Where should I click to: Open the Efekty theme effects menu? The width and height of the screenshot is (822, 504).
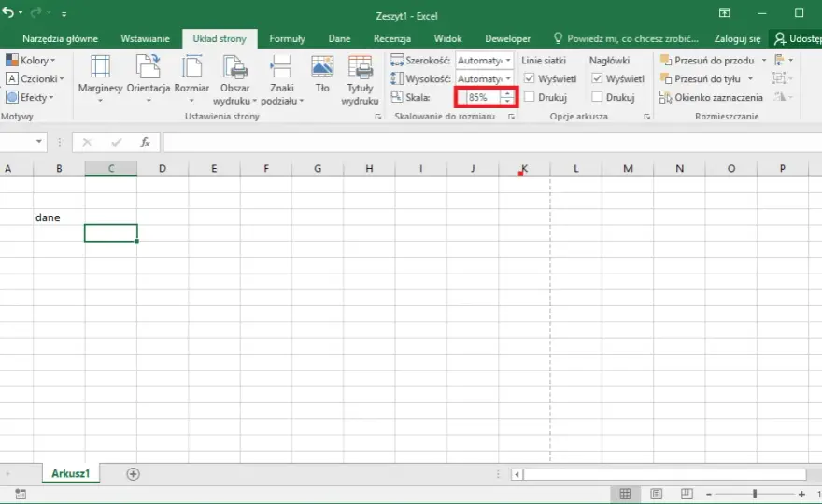(x=29, y=97)
